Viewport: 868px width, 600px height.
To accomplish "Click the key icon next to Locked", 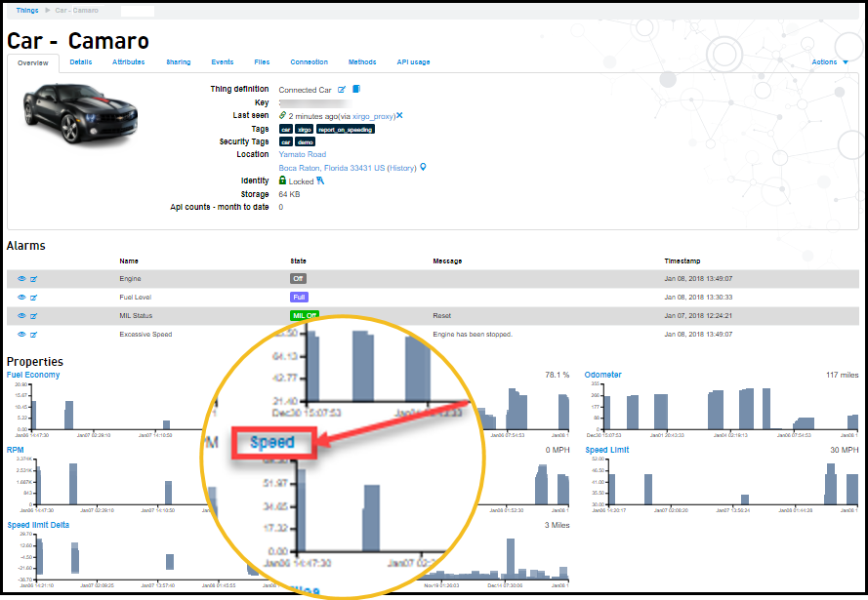I will (x=320, y=180).
